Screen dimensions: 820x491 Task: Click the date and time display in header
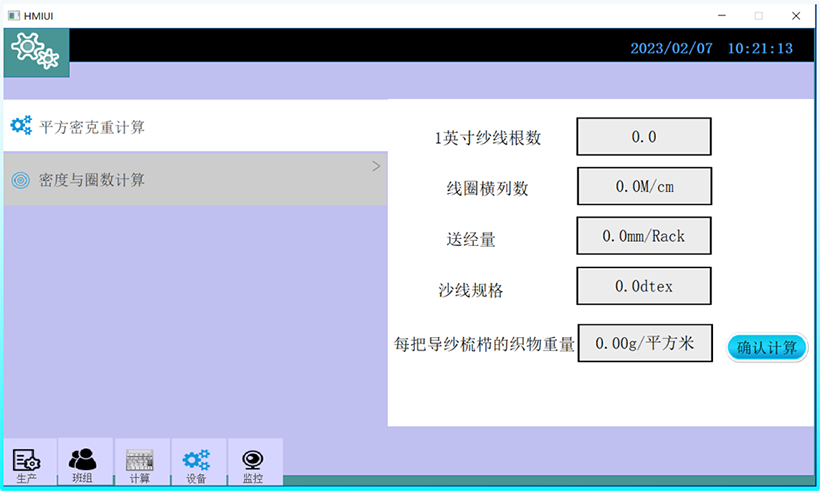click(711, 48)
